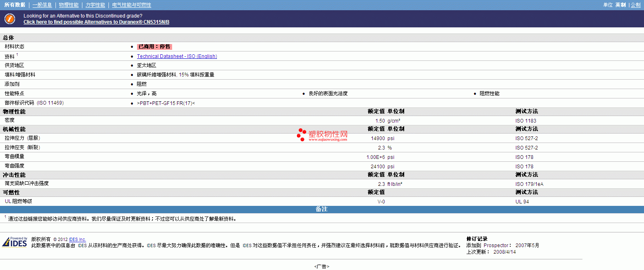Click the flexural strength value 24100
644x270 pixels.
pos(378,167)
